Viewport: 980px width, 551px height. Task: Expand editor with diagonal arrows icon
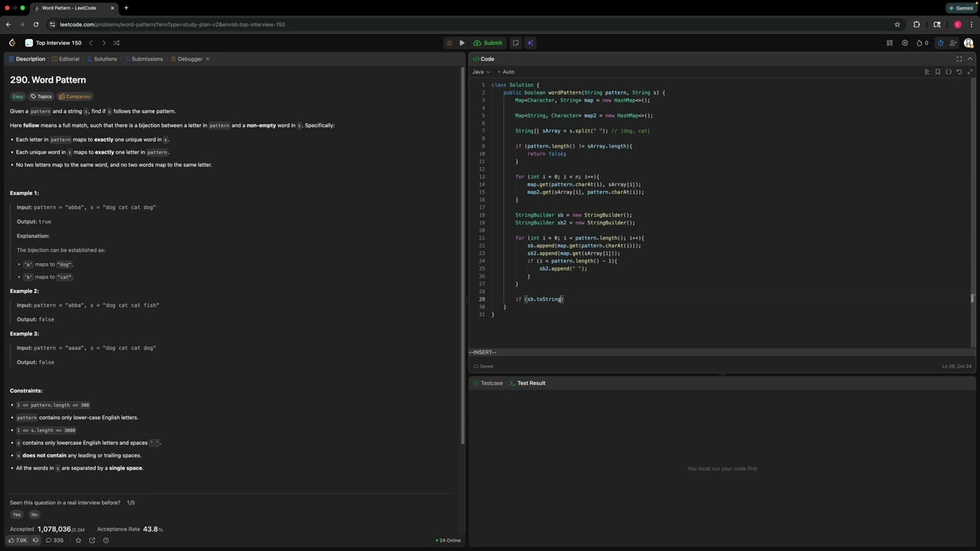(970, 72)
